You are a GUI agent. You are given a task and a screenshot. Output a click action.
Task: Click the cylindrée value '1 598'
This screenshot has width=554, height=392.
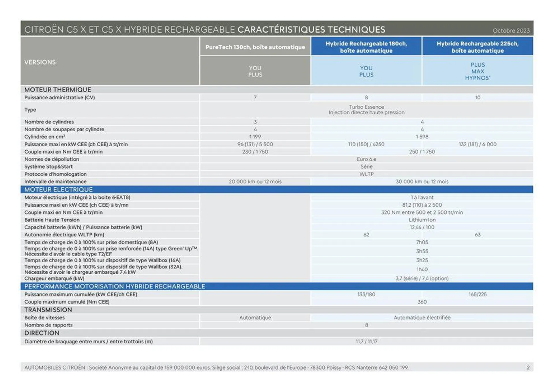point(422,137)
